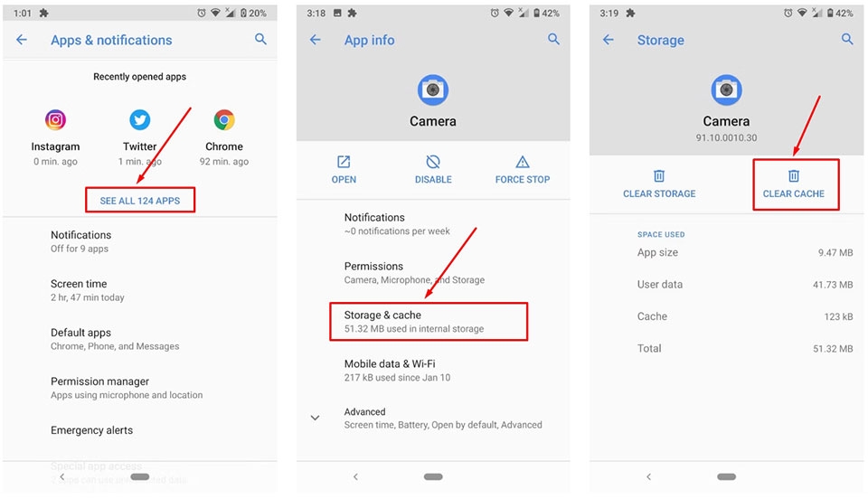
Task: Tap CLEAR STORAGE button
Action: point(659,184)
